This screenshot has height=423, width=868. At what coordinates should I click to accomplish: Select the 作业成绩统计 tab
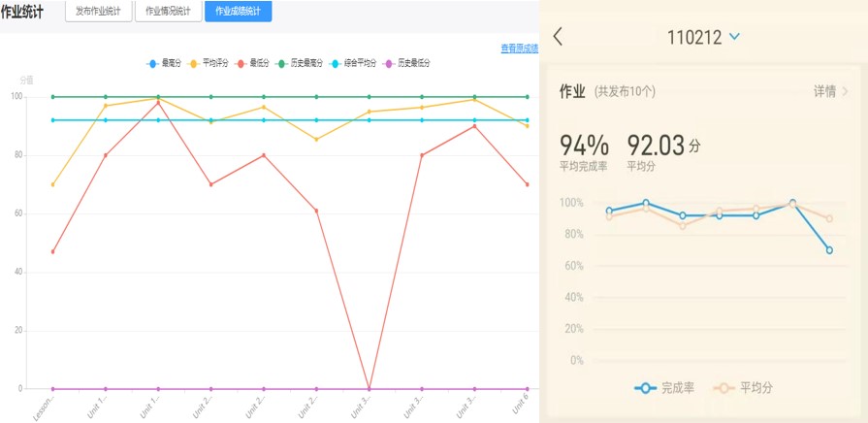click(238, 11)
